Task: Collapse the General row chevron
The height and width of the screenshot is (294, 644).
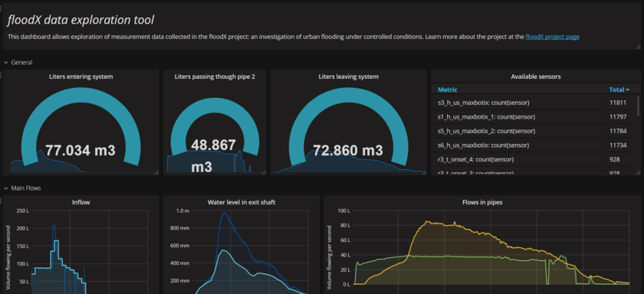Action: coord(6,63)
